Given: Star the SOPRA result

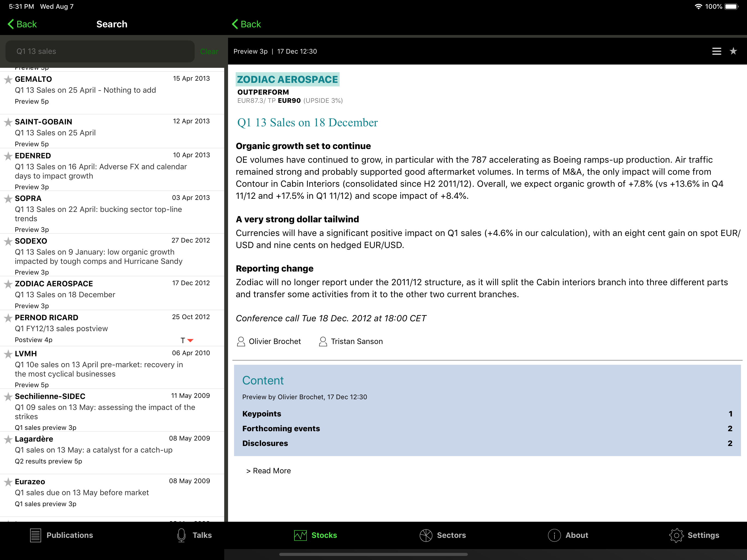Looking at the screenshot, I should [8, 199].
